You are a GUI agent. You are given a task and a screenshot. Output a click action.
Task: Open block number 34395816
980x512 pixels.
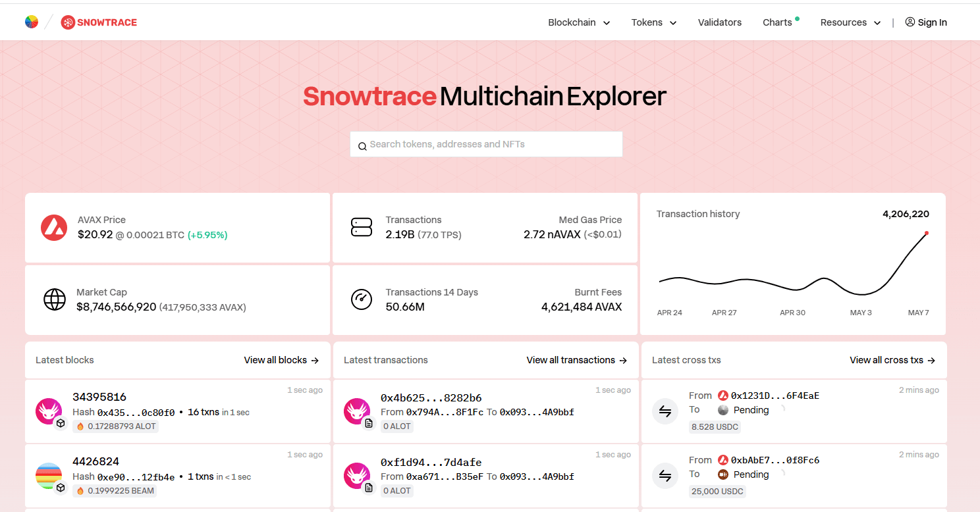pos(99,397)
